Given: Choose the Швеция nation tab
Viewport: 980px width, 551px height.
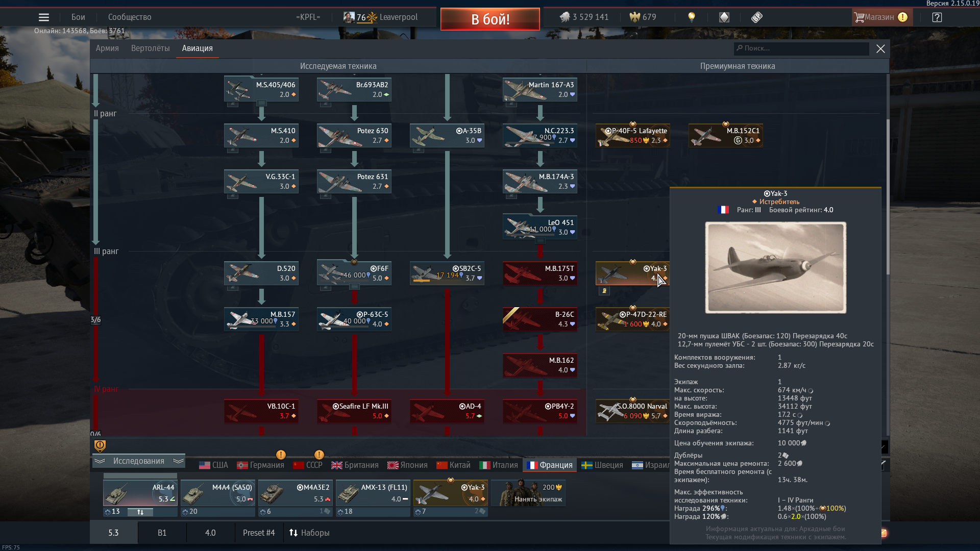Looking at the screenshot, I should (x=602, y=465).
